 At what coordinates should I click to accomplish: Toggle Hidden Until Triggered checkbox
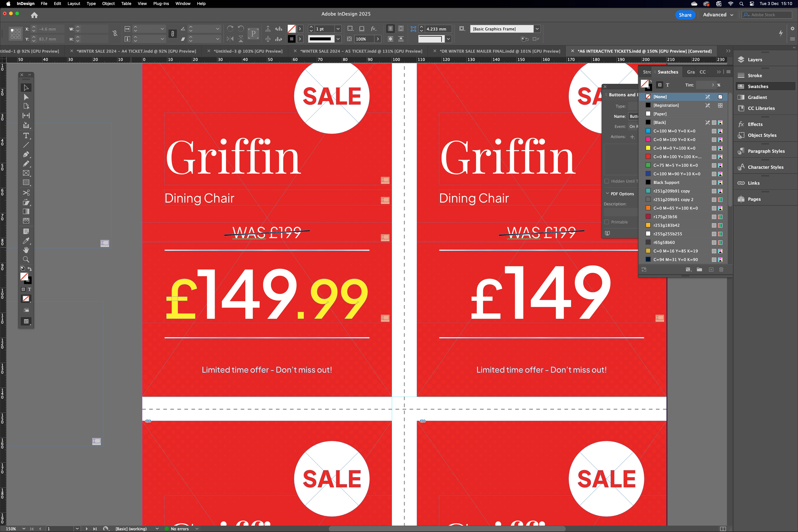607,181
